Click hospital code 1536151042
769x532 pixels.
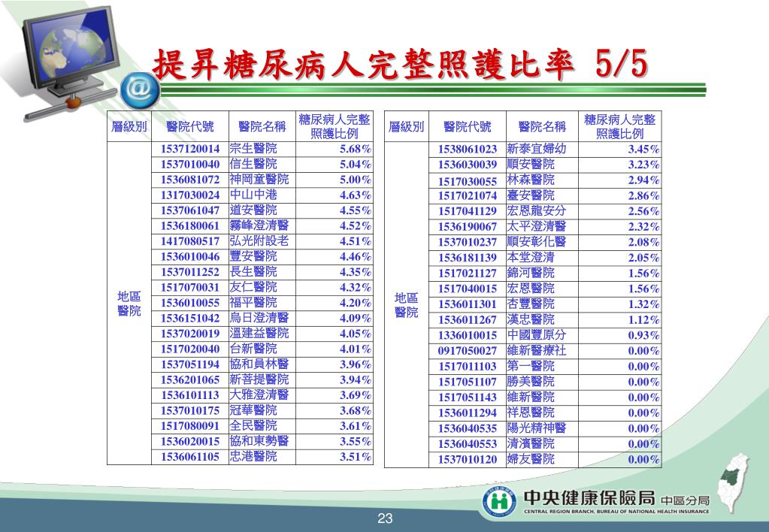pyautogui.click(x=190, y=318)
